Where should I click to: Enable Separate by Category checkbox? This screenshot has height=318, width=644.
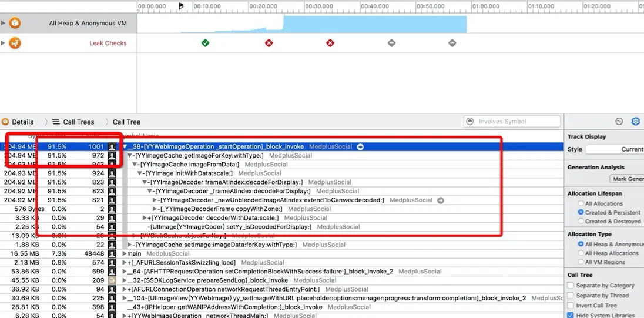(571, 286)
